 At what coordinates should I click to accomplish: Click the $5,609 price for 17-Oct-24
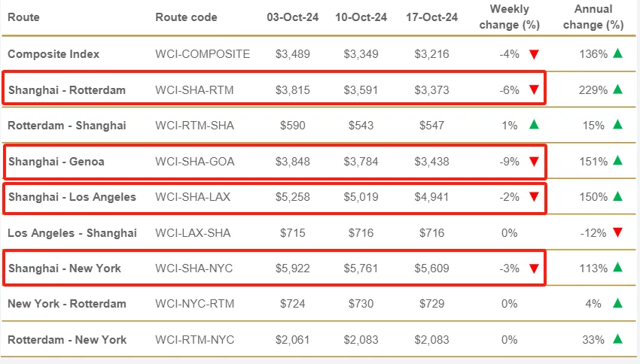click(431, 268)
